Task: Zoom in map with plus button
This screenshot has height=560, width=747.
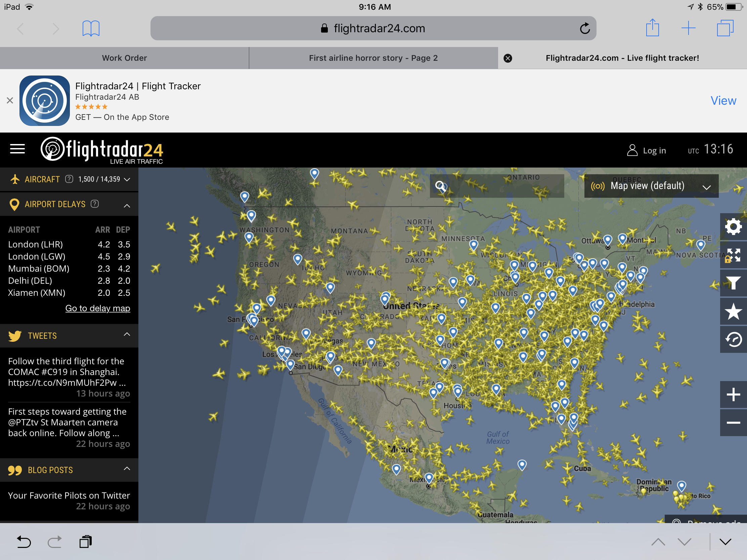Action: click(733, 394)
